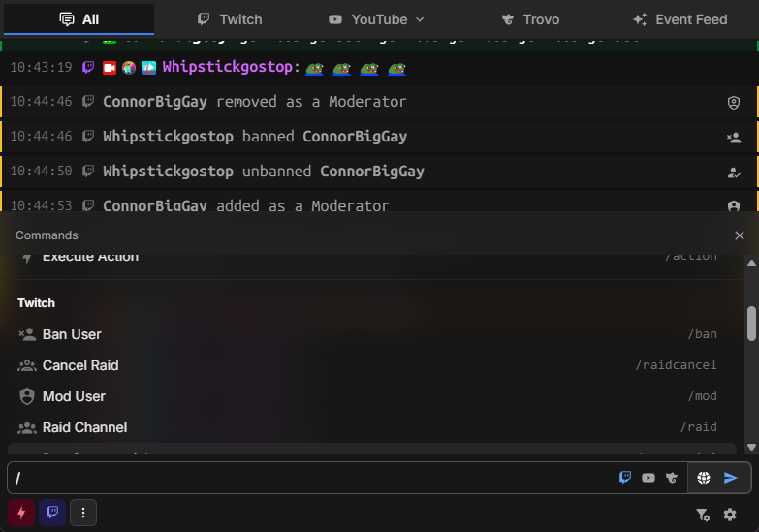Click the moderator shield icon on removed as Moderator row

[734, 102]
